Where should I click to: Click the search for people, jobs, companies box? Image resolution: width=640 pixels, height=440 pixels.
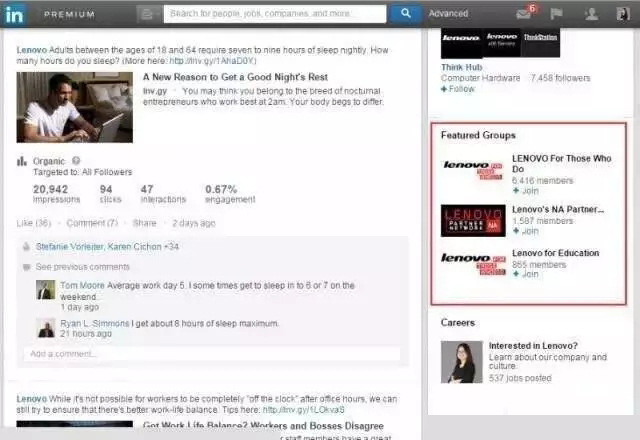274,14
